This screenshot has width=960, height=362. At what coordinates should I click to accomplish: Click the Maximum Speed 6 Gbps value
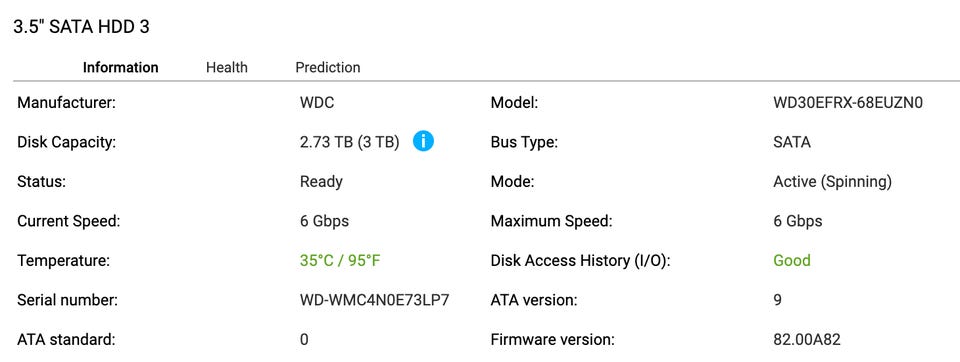click(798, 221)
